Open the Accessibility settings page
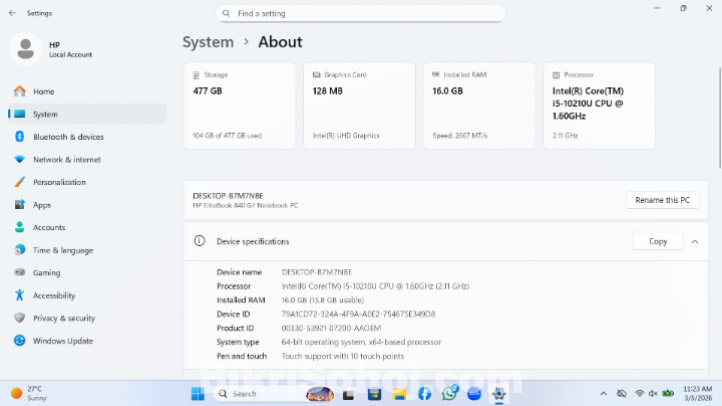The image size is (722, 406). click(x=54, y=296)
